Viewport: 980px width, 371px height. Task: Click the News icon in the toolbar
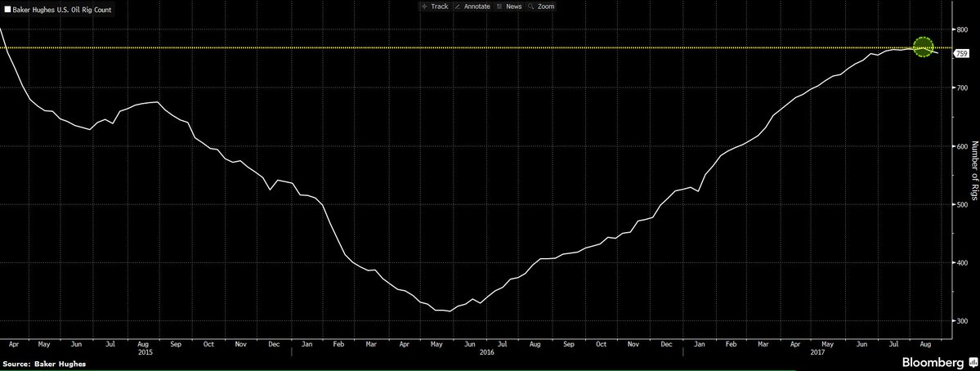(x=499, y=7)
